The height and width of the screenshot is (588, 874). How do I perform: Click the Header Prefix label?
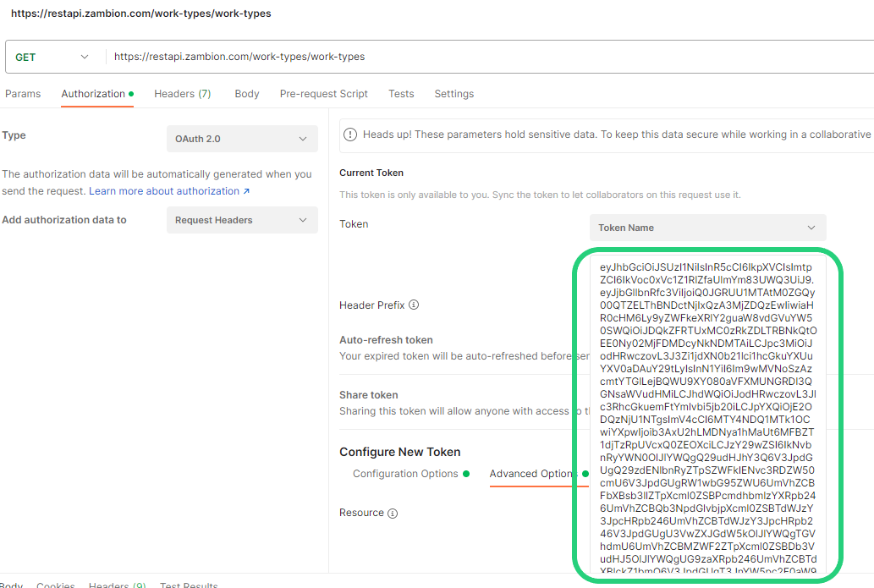pos(372,305)
